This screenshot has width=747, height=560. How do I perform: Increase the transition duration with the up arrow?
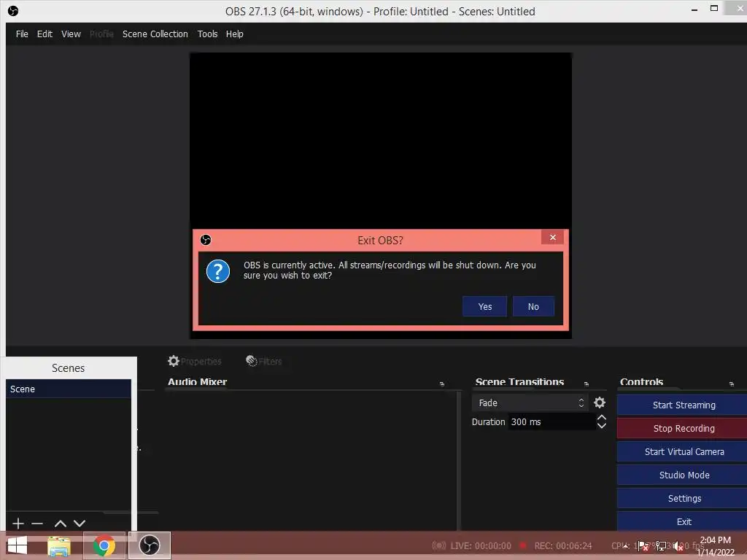[602, 418]
